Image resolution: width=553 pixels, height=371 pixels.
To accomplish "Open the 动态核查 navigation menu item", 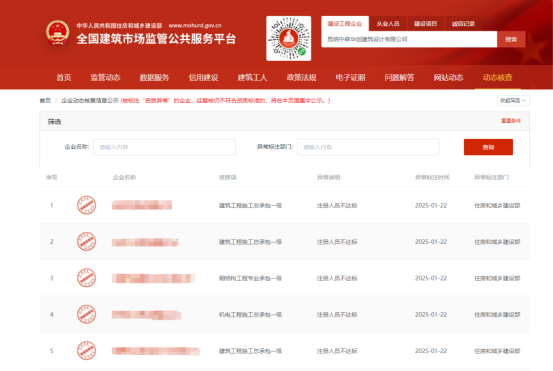I will click(x=497, y=77).
